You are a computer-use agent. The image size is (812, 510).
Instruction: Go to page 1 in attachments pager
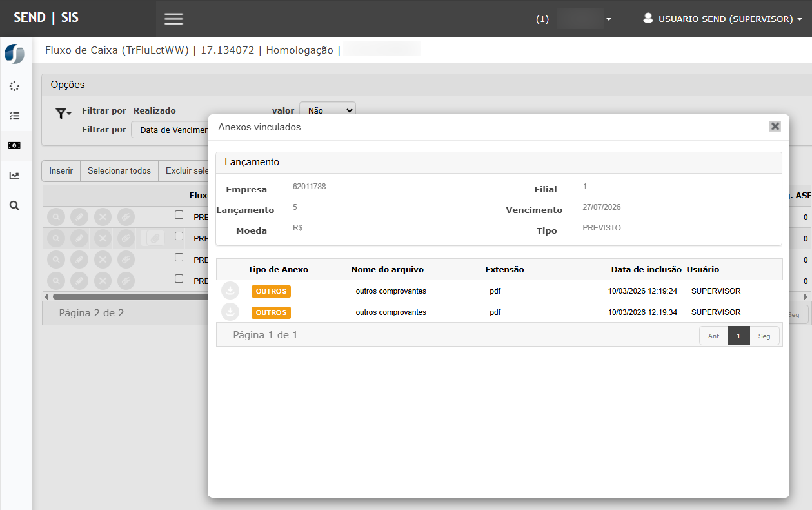(x=738, y=336)
